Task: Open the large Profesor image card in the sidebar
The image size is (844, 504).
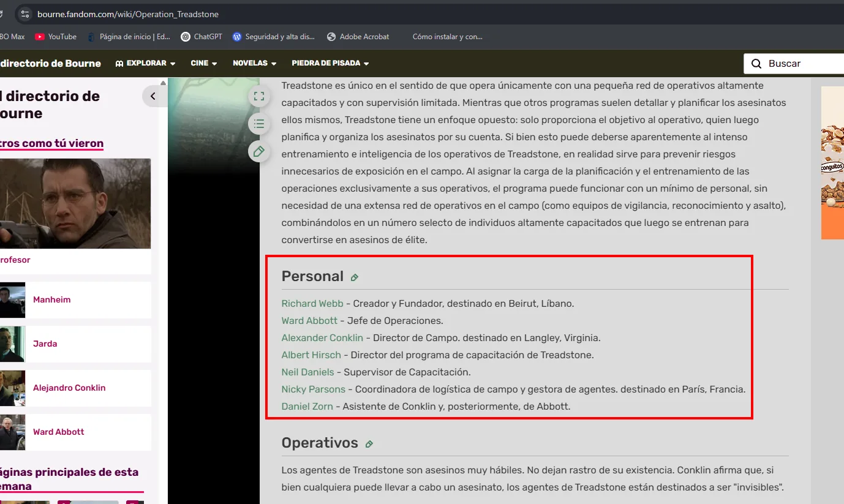Action: (x=75, y=216)
